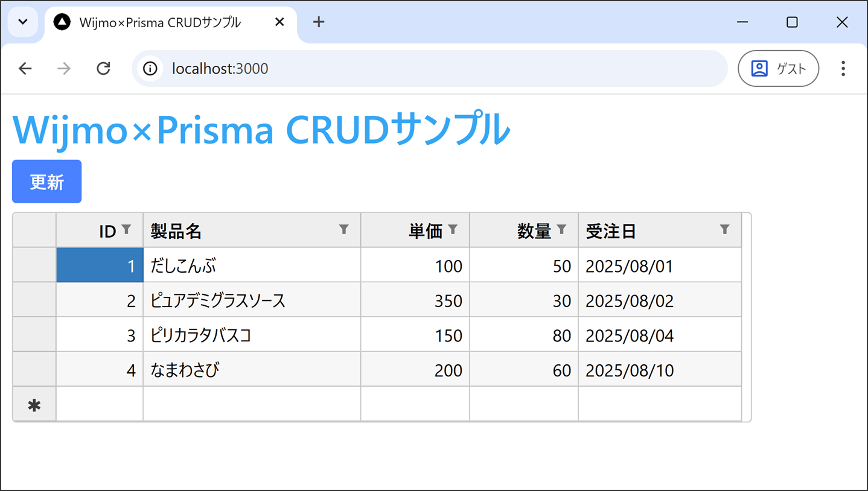
Task: Click the empty 製品名 cell in new row
Action: point(252,404)
